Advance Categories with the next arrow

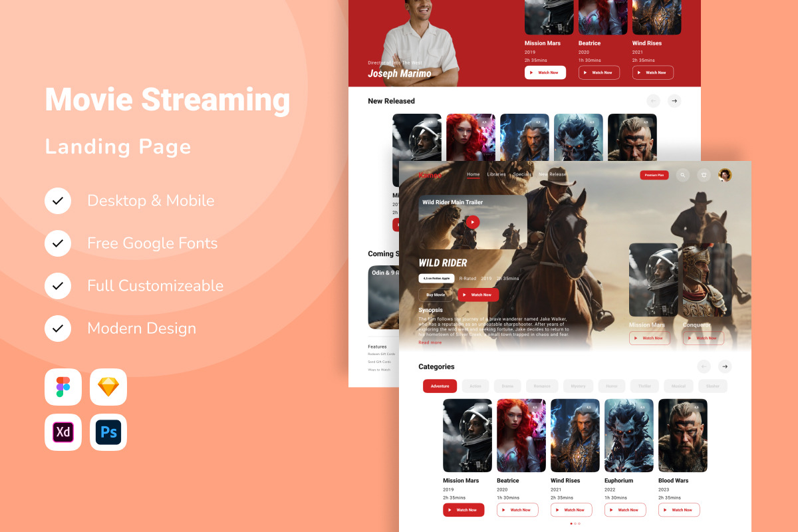point(725,366)
